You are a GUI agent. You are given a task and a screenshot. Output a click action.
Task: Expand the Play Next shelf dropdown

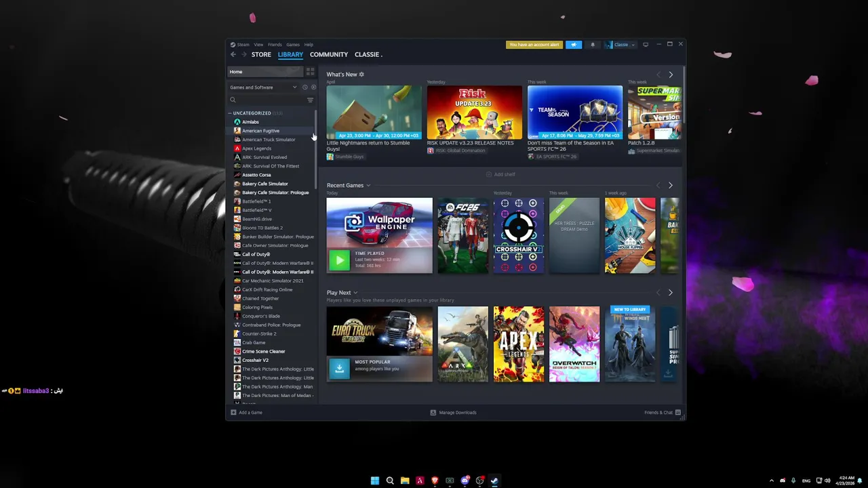(355, 293)
